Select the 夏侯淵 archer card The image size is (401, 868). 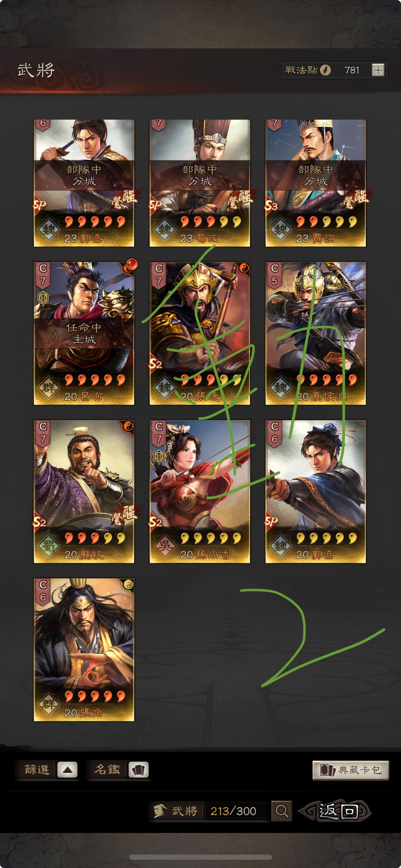[315, 333]
